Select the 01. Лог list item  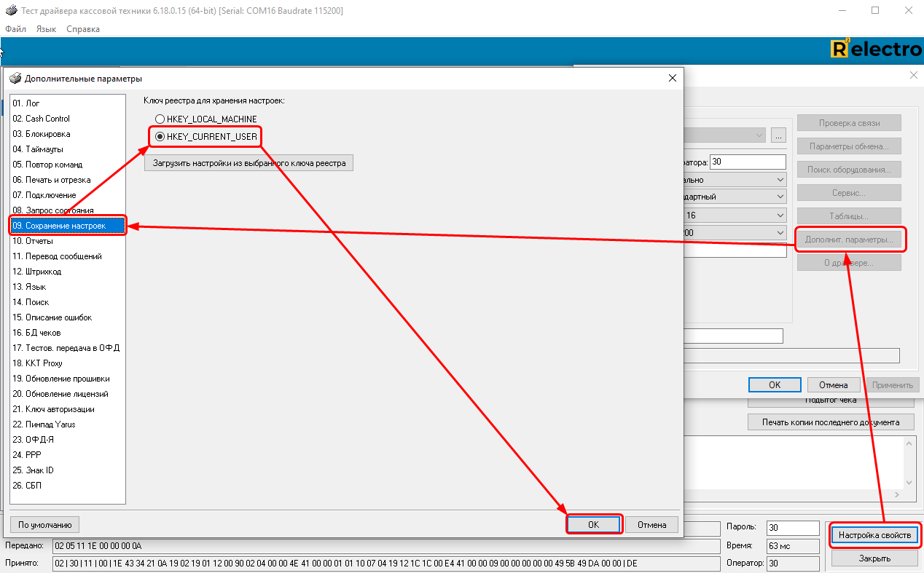tap(26, 103)
